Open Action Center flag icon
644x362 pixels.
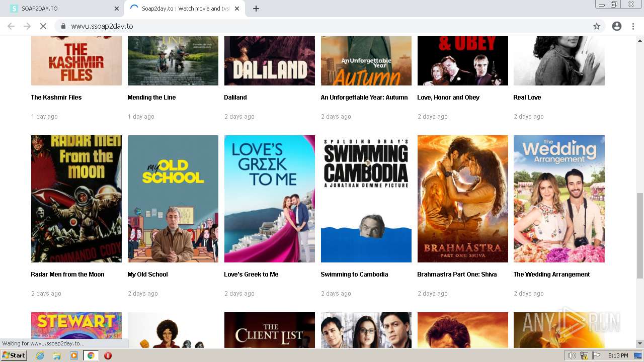click(x=596, y=355)
